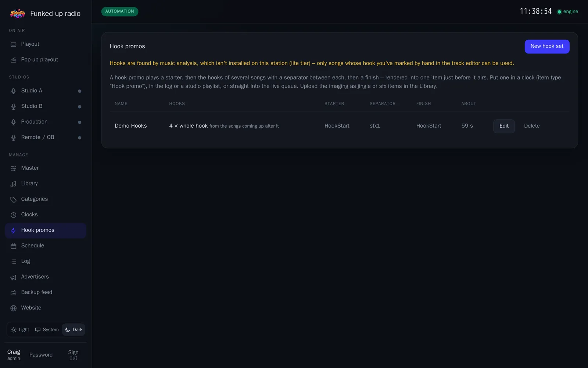Image resolution: width=588 pixels, height=368 pixels.
Task: Click the Demo Hooks name cell
Action: [130, 126]
